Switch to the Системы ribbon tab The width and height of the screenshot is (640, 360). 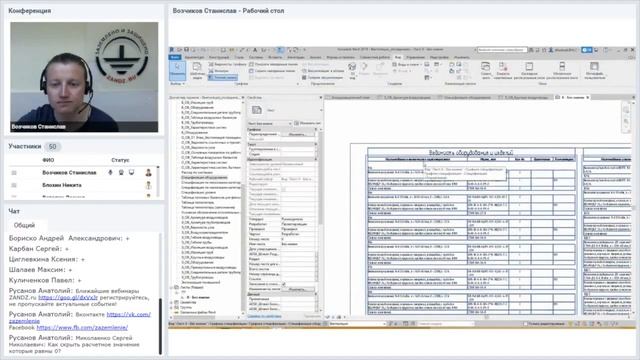coord(256,58)
